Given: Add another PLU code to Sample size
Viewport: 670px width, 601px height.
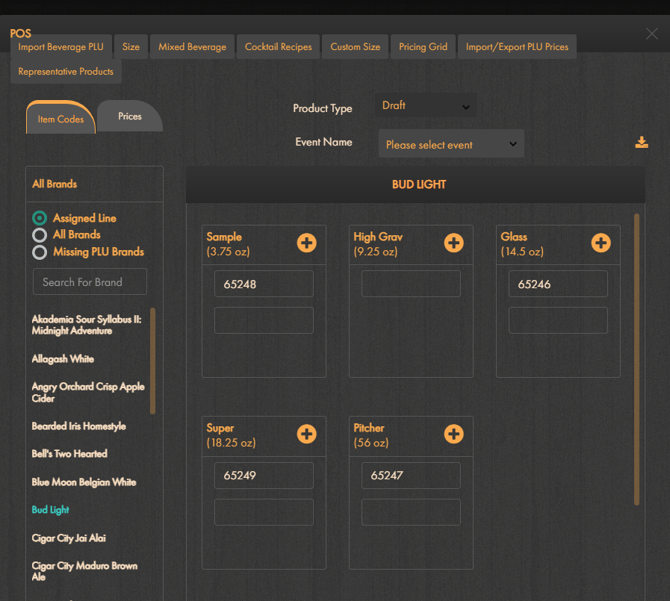Looking at the screenshot, I should [306, 243].
